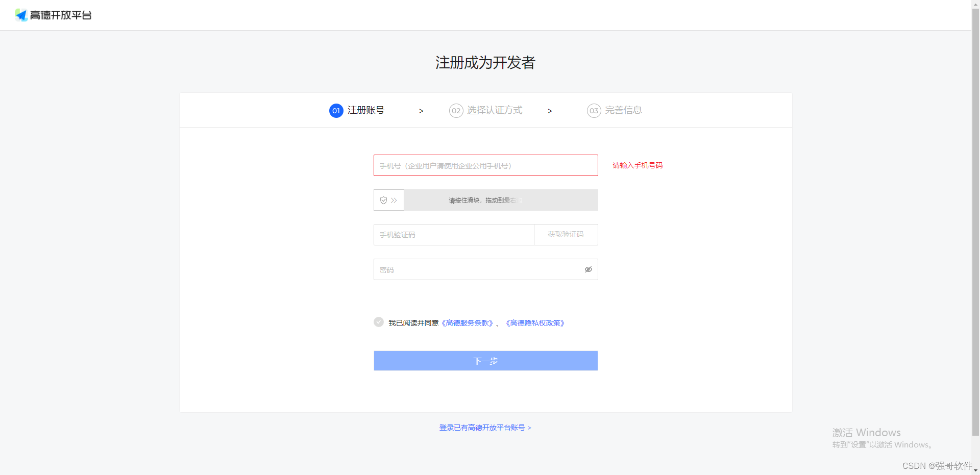Focus the 密码 password input field

(485, 269)
